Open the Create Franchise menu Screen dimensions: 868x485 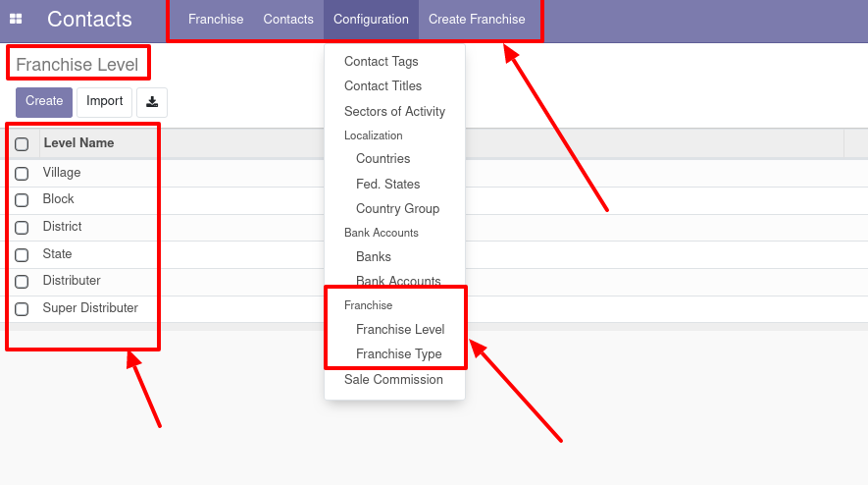click(477, 19)
